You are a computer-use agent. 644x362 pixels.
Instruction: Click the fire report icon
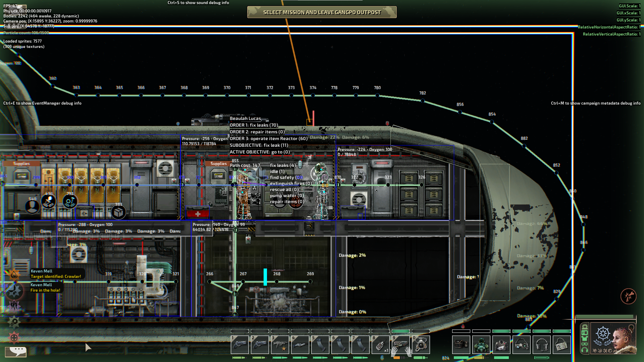pyautogui.click(x=14, y=275)
